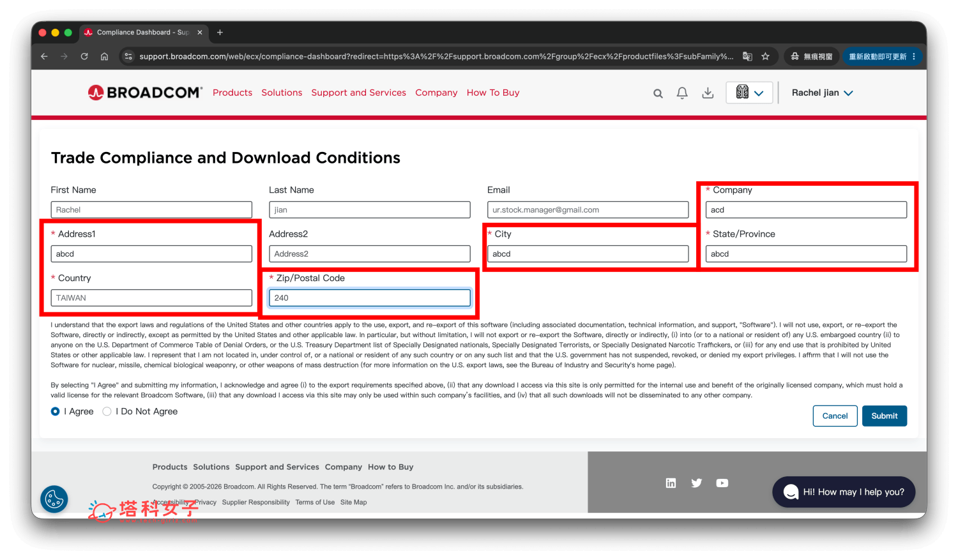Select the I Agree radio button

tap(56, 411)
